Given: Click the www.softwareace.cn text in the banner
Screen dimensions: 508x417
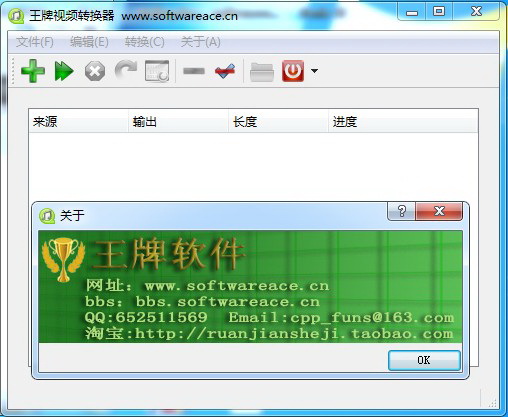Looking at the screenshot, I should pyautogui.click(x=237, y=286).
